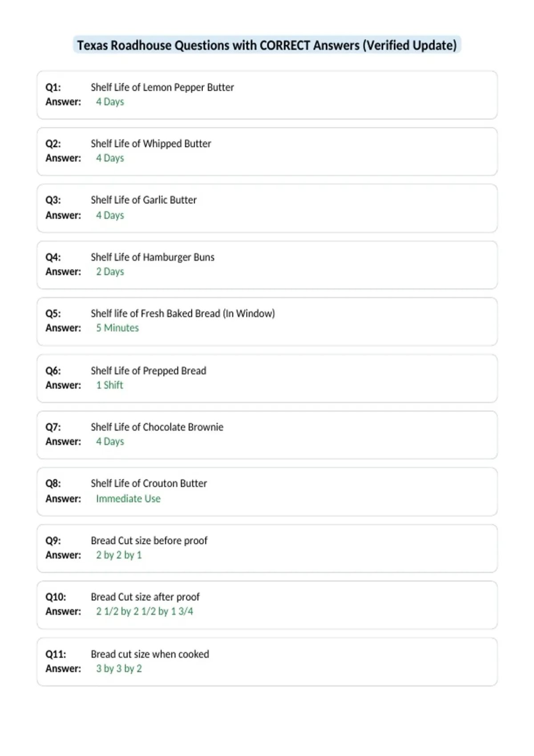Click the Texas Roadhouse document title
Viewport: 534px width, 756px height.
tap(267, 45)
